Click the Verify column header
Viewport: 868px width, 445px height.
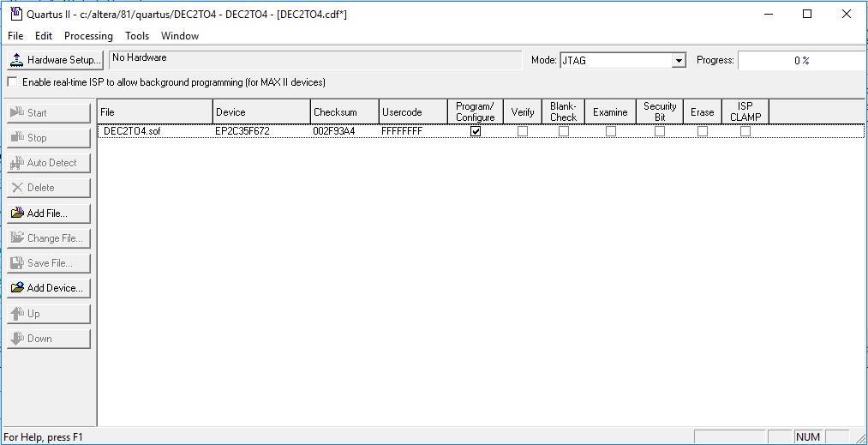[x=523, y=112]
